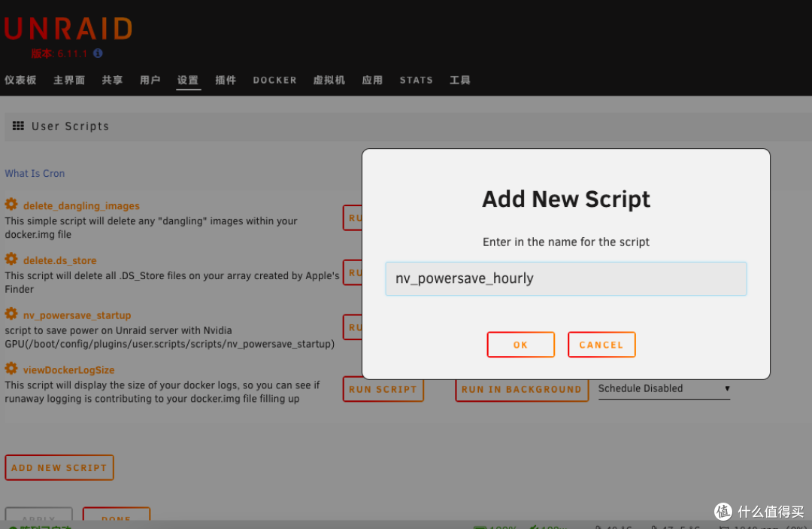
Task: Click the grid icon beside User Scripts
Action: coord(18,126)
